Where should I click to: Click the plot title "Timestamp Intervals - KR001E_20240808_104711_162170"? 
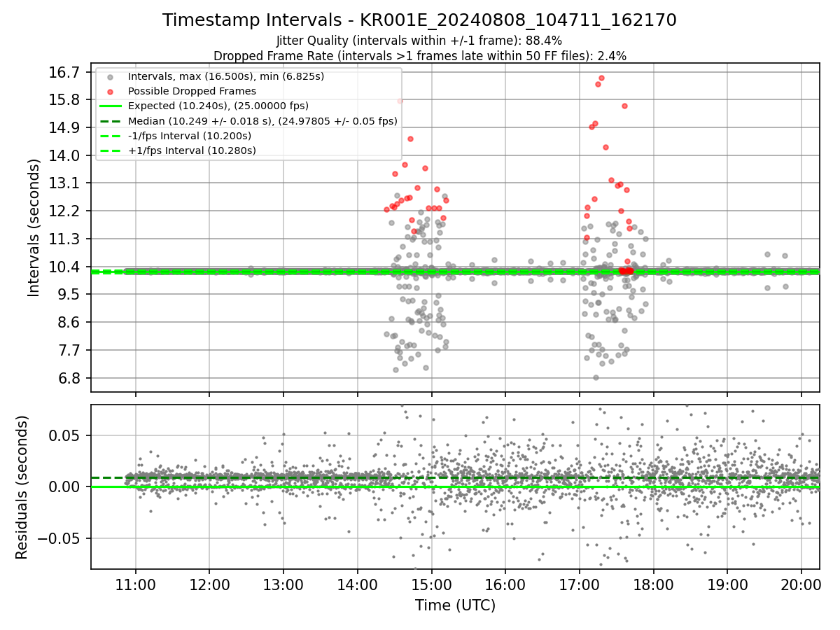[x=419, y=20]
